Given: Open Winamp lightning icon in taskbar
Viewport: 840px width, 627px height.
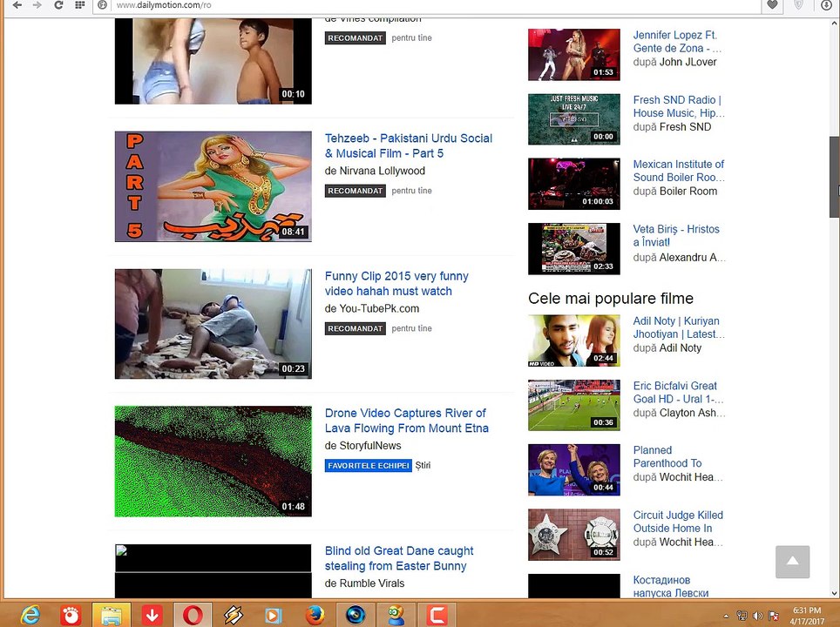Looking at the screenshot, I should point(233,615).
